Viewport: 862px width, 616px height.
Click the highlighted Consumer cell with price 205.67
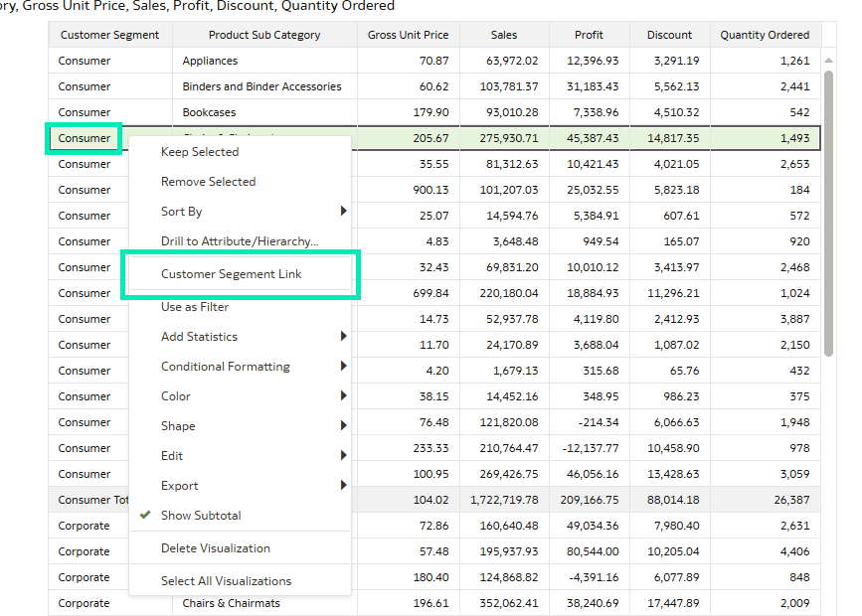coord(85,138)
